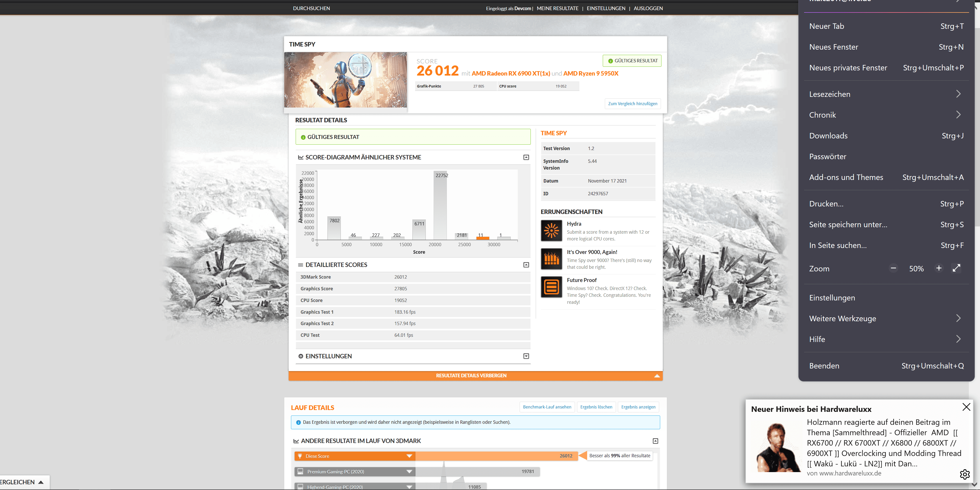Click the gear icon in Hardwareluxx notification
Screen dimensions: 980x490
point(965,474)
